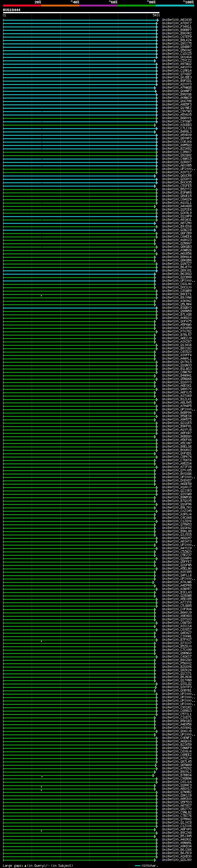Screen dimensions: 197x868
Task: Click the alignment arrowhead for UniRef100_A8IA39
Action: (158, 20)
